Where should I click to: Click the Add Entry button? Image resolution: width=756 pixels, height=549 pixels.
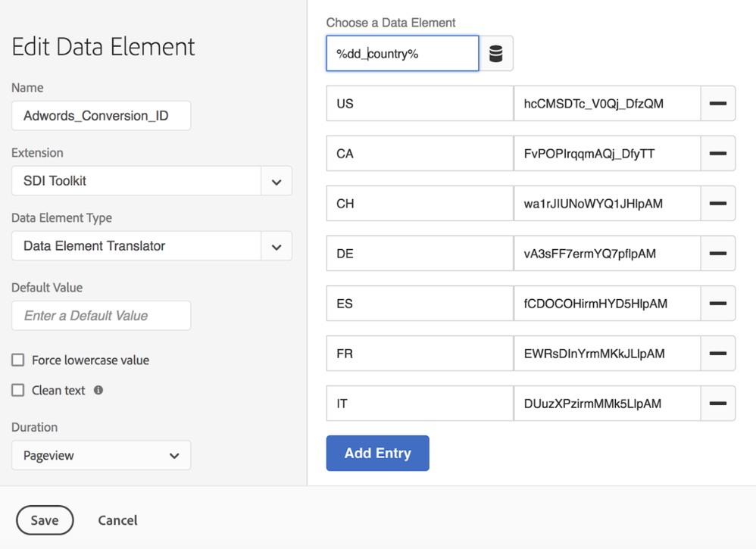pyautogui.click(x=377, y=454)
